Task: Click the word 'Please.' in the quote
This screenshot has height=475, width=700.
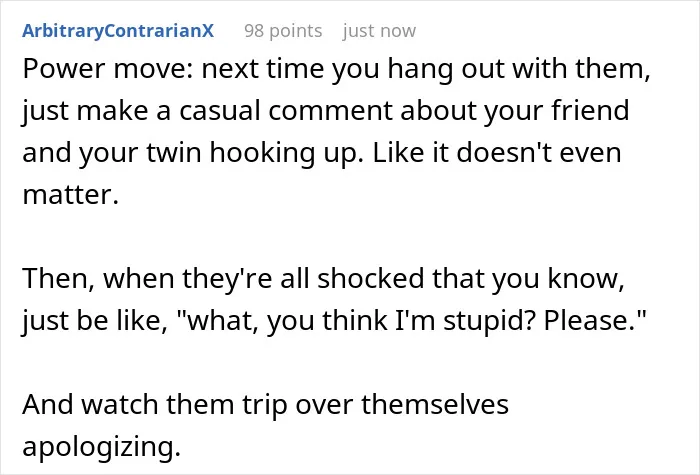Action: [595, 321]
